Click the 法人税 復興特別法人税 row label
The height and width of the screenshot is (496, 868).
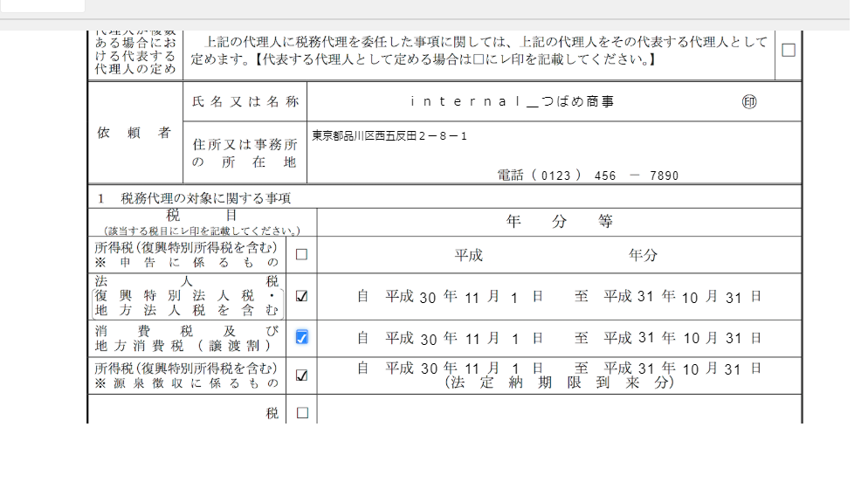click(x=187, y=296)
